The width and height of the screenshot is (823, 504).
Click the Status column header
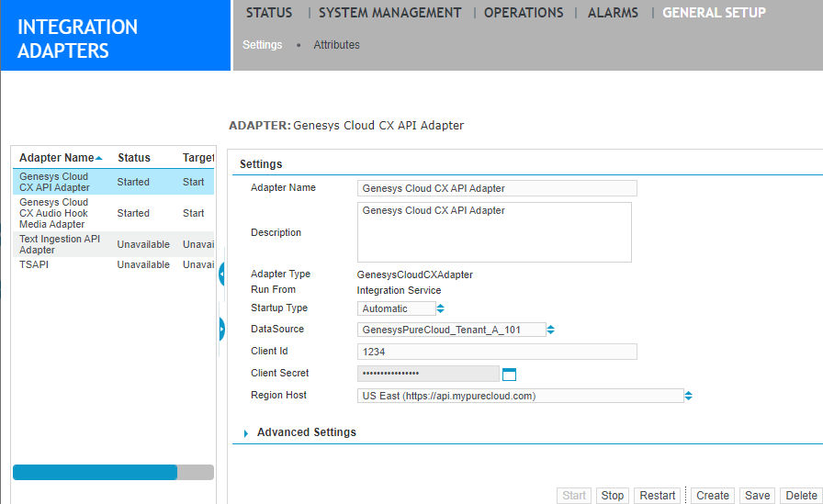pyautogui.click(x=134, y=158)
